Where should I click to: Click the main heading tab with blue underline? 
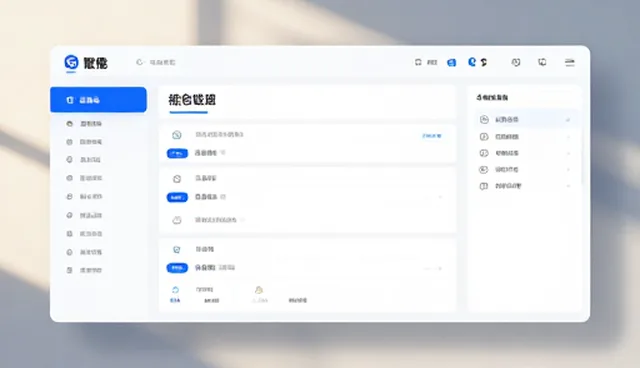(192, 100)
